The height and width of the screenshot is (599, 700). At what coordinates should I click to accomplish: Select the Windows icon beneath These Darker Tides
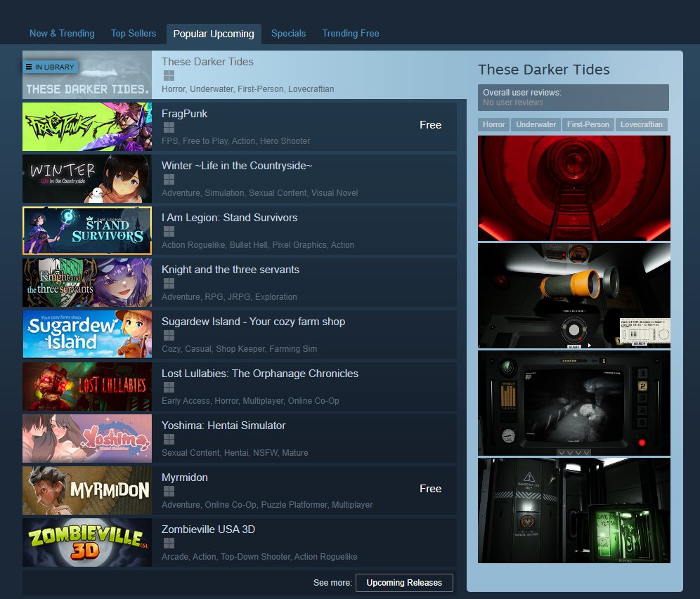168,75
